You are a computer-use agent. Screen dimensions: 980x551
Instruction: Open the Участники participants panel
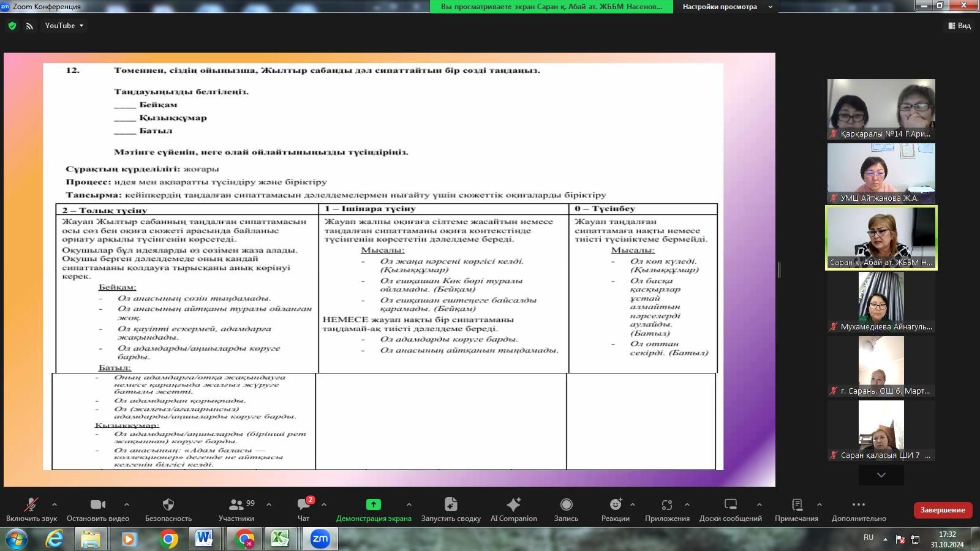(236, 504)
